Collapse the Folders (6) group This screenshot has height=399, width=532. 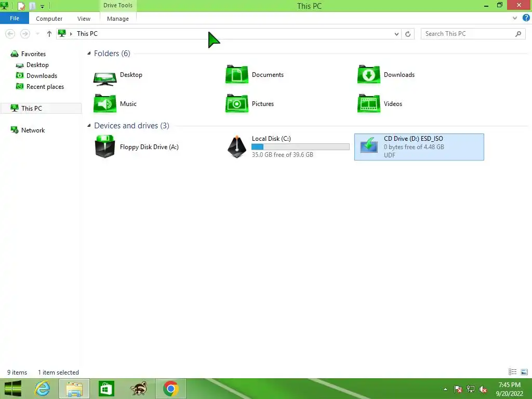tap(89, 54)
